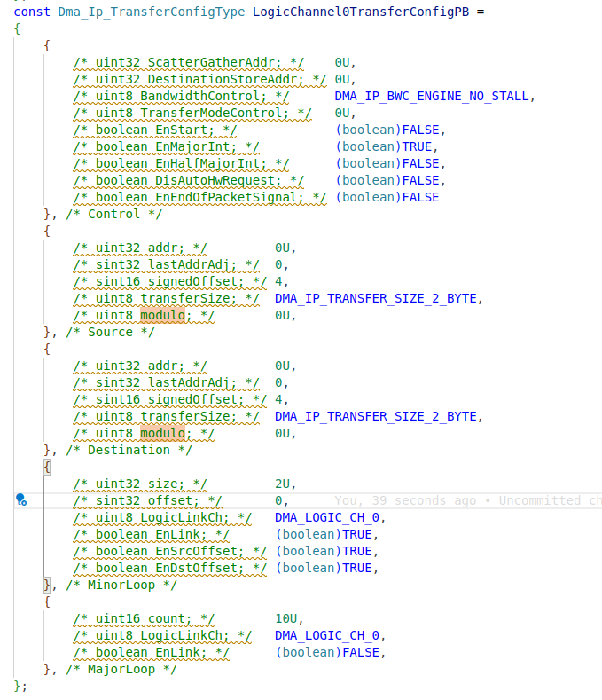Screen dimensions: 602x700
Task: Click the blue gutter icon beside sint32 offset
Action: (x=21, y=499)
